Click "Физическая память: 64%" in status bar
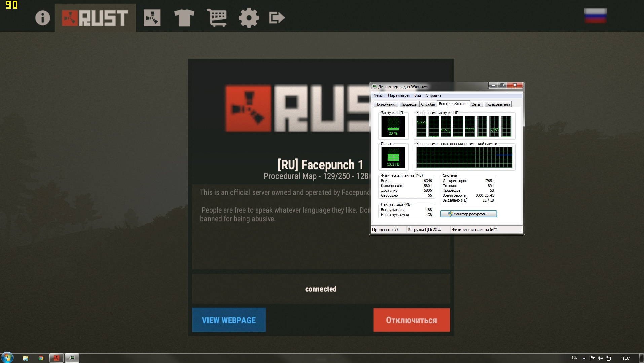This screenshot has width=644, height=363. 475,230
